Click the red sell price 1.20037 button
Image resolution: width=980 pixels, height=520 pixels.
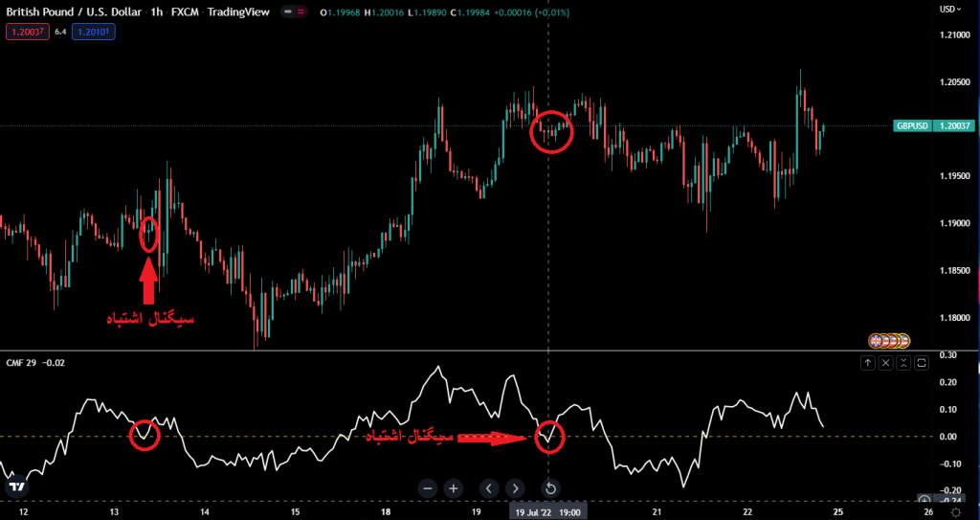pyautogui.click(x=28, y=32)
